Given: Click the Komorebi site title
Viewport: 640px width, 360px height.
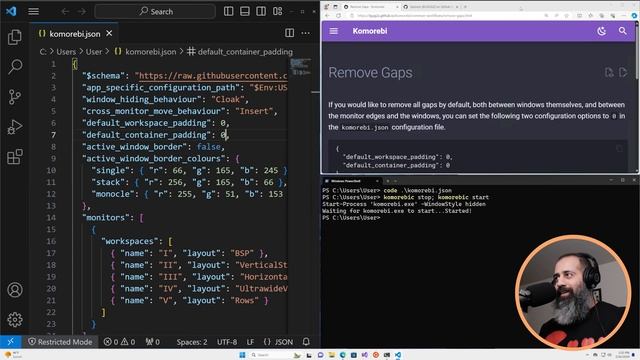Looking at the screenshot, I should point(370,31).
